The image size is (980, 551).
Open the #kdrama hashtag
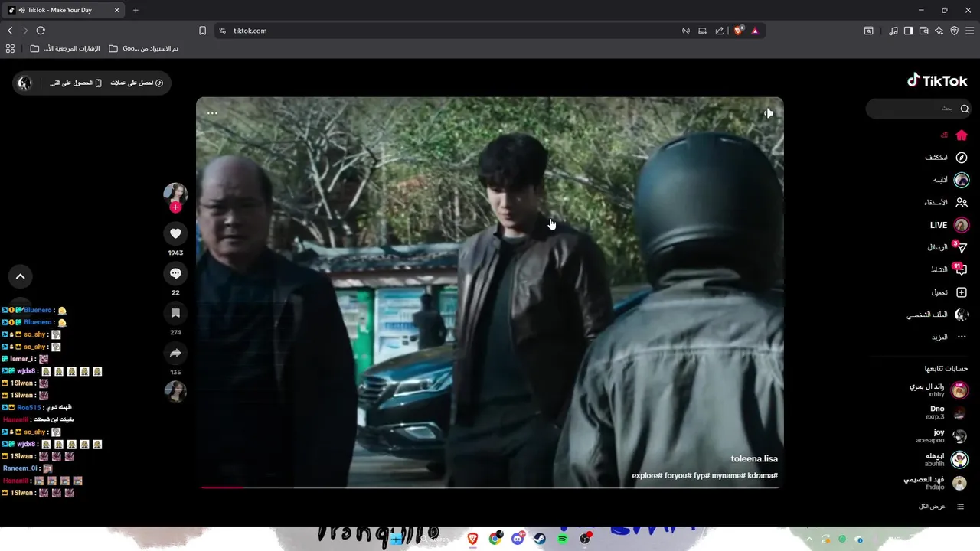click(763, 475)
